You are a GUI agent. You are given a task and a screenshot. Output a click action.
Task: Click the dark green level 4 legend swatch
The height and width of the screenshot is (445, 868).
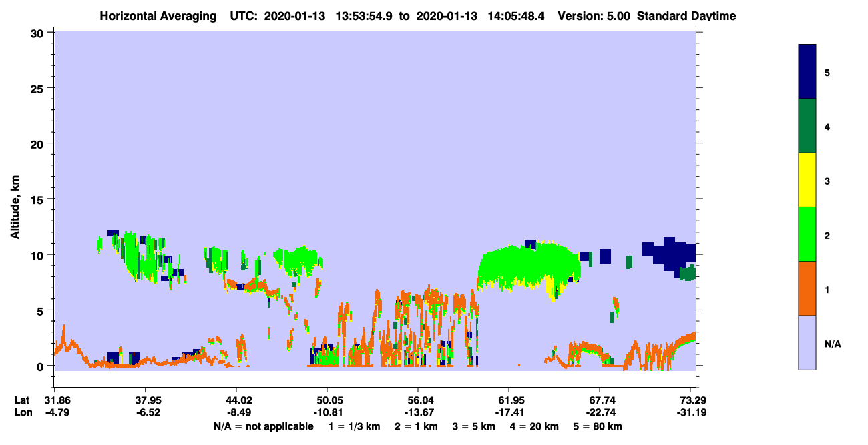coord(807,126)
